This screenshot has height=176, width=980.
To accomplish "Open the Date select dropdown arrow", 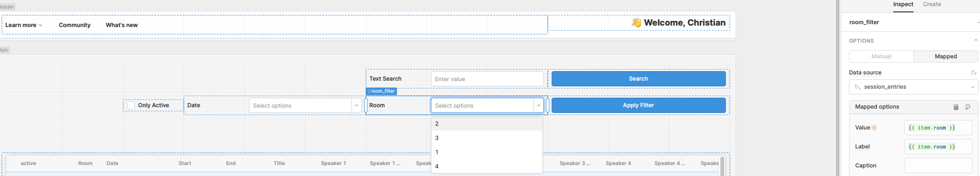I will [356, 105].
